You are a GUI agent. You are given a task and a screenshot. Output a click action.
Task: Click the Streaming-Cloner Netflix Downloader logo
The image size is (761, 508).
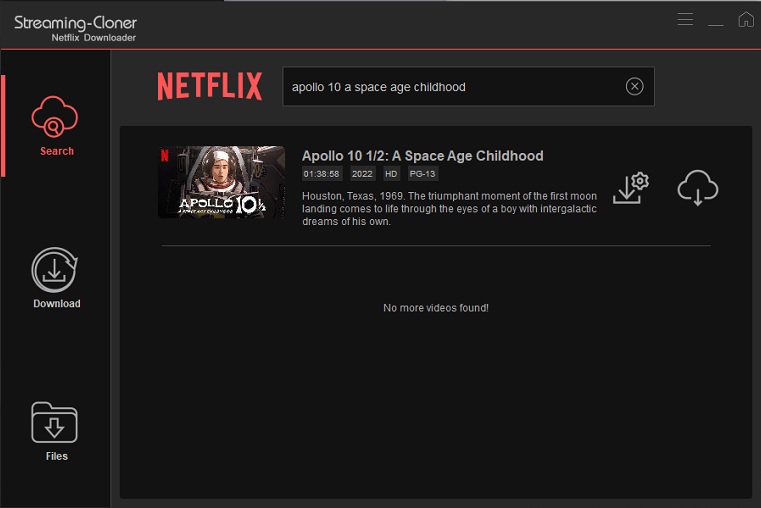(75, 29)
